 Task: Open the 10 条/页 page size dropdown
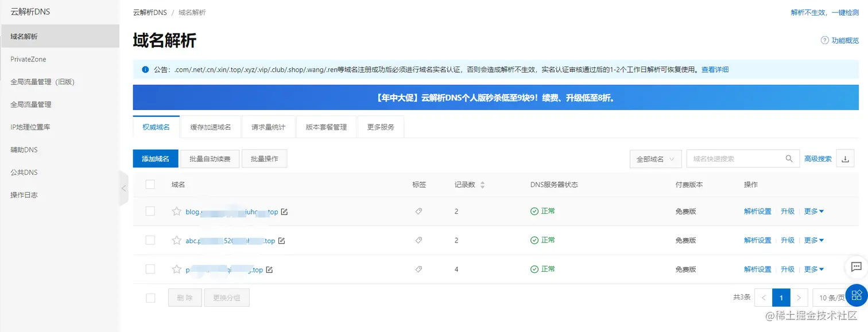[x=832, y=298]
